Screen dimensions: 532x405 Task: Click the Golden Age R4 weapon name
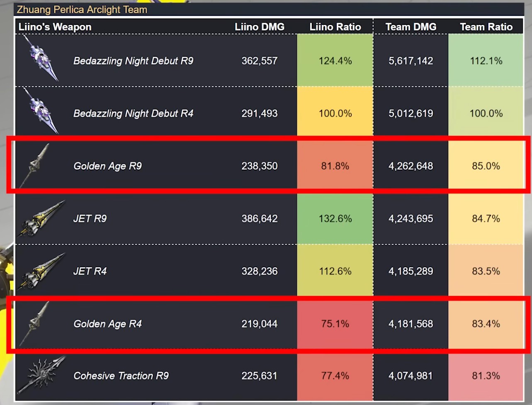107,324
